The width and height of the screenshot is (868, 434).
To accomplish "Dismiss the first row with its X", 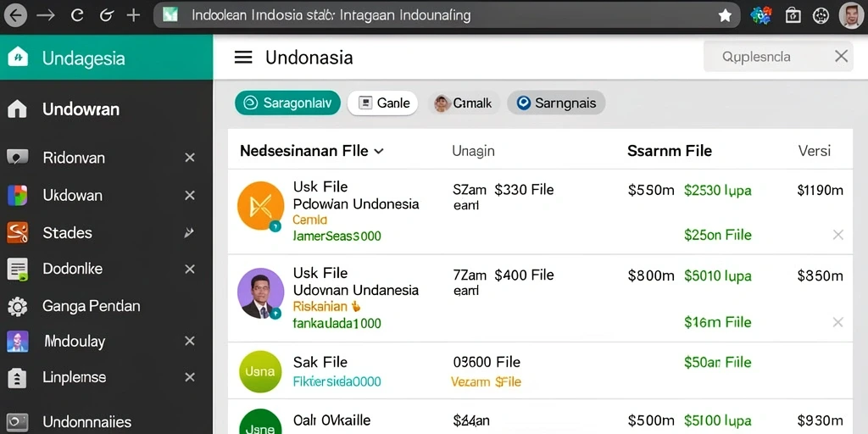I will (x=838, y=235).
